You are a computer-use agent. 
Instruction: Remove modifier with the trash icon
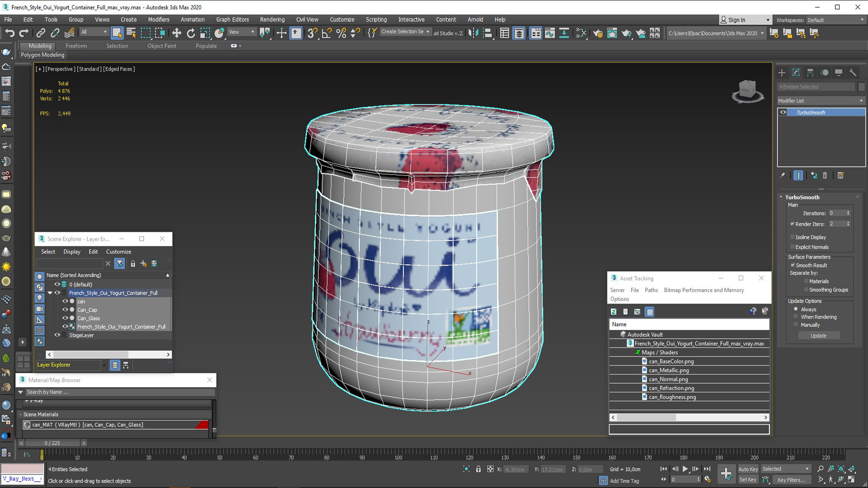[x=825, y=175]
